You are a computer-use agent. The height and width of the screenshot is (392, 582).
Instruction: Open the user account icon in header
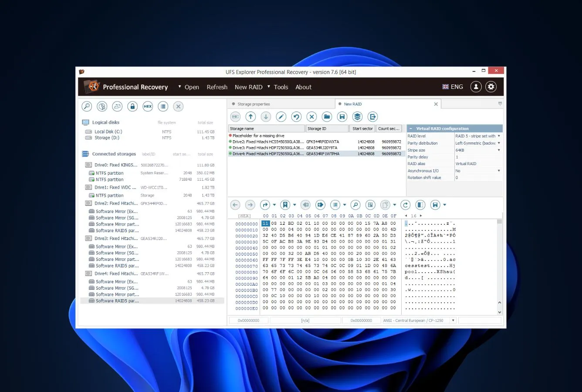click(x=476, y=87)
